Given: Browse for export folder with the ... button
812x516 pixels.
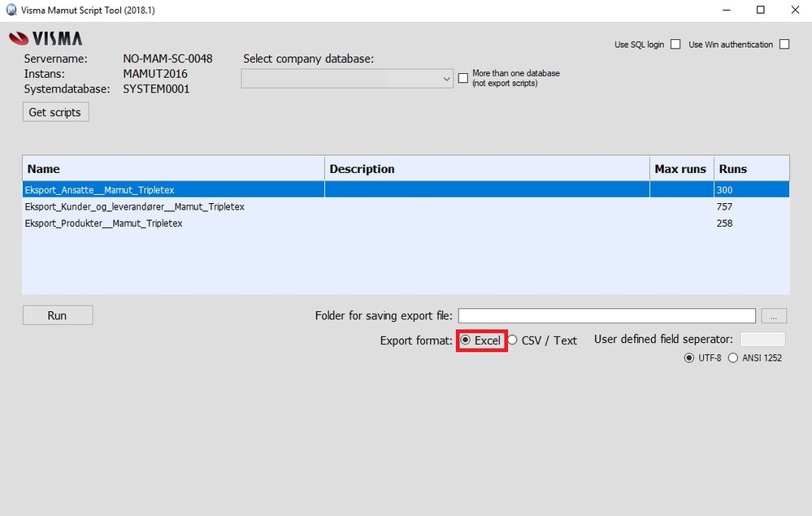Looking at the screenshot, I should click(774, 316).
